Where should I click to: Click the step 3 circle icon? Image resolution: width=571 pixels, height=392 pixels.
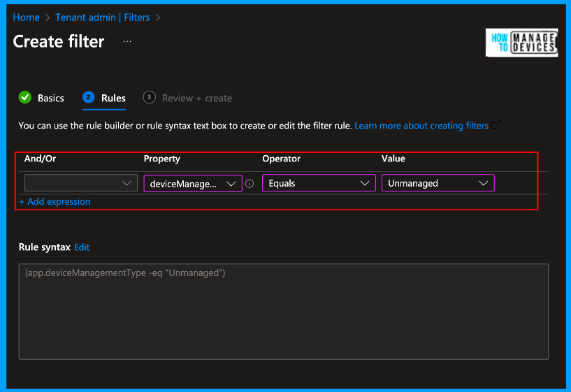(150, 97)
